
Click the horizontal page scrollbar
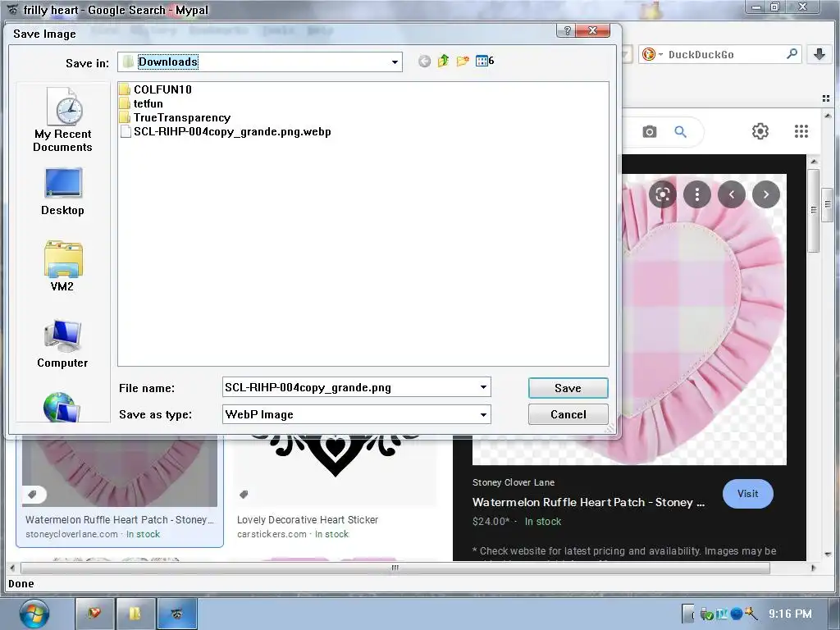coord(395,568)
